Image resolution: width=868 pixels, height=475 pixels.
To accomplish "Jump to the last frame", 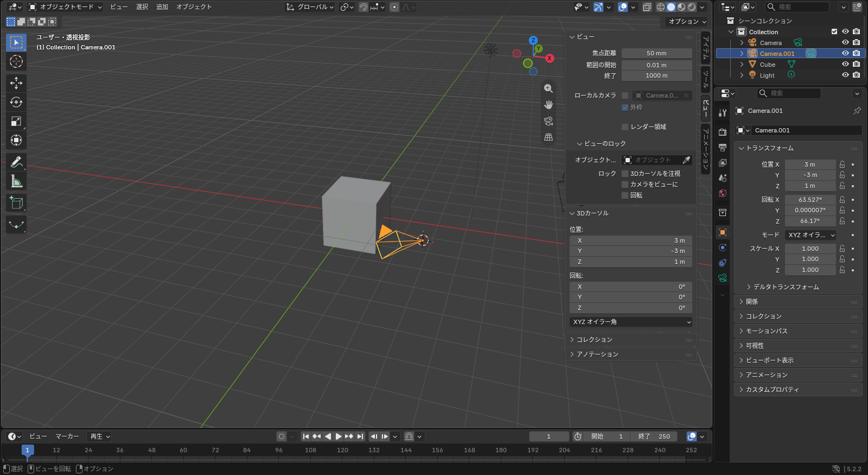I will [360, 436].
